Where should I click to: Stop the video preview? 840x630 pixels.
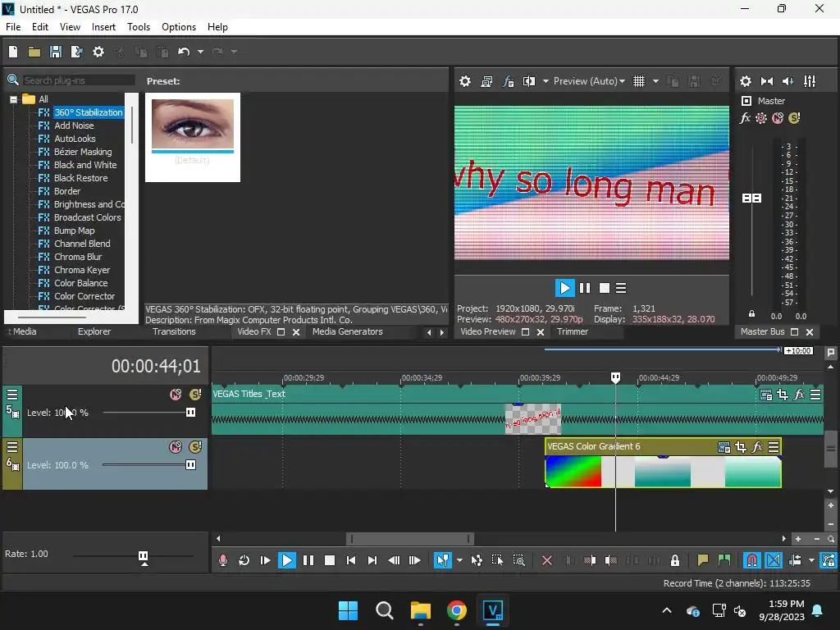[605, 288]
